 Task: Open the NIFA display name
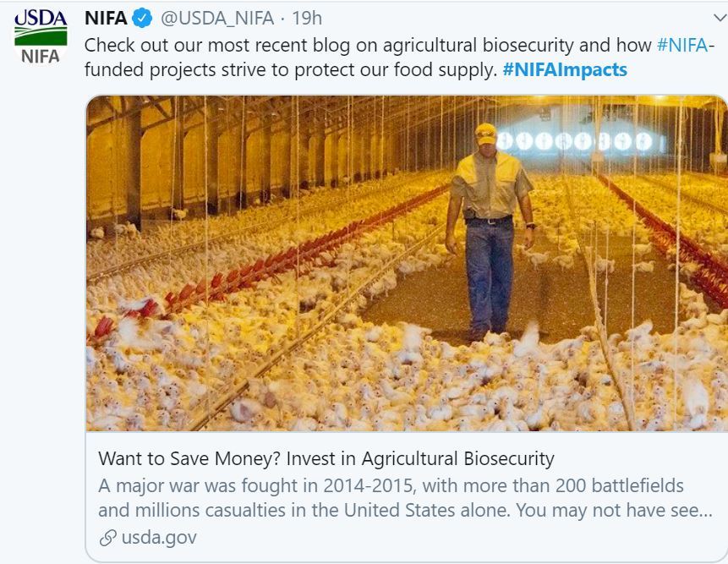(x=106, y=19)
